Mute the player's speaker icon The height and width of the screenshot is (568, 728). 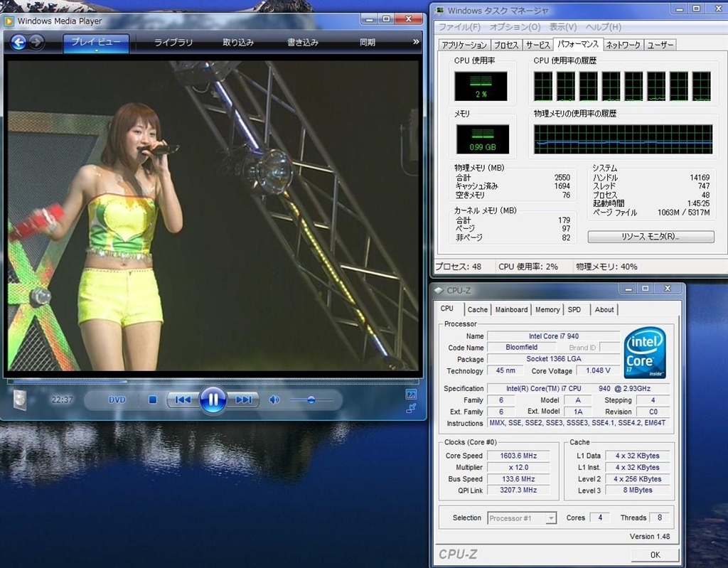point(274,400)
